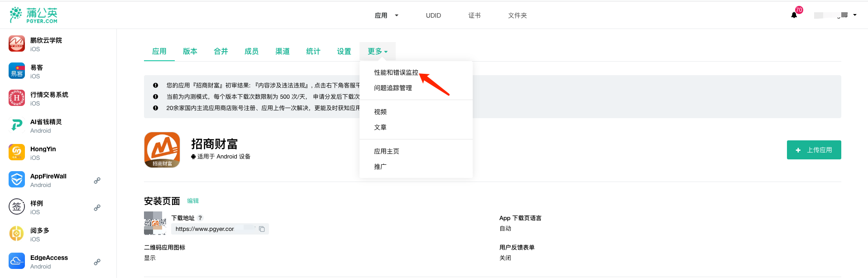Click the 初审结果 violation notice
Image resolution: width=868 pixels, height=278 pixels.
[x=263, y=85]
